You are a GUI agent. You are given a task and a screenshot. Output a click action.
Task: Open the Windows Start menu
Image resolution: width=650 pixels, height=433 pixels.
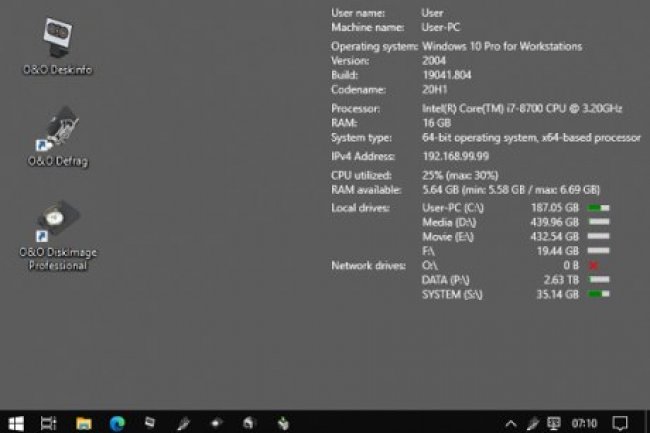(x=16, y=422)
